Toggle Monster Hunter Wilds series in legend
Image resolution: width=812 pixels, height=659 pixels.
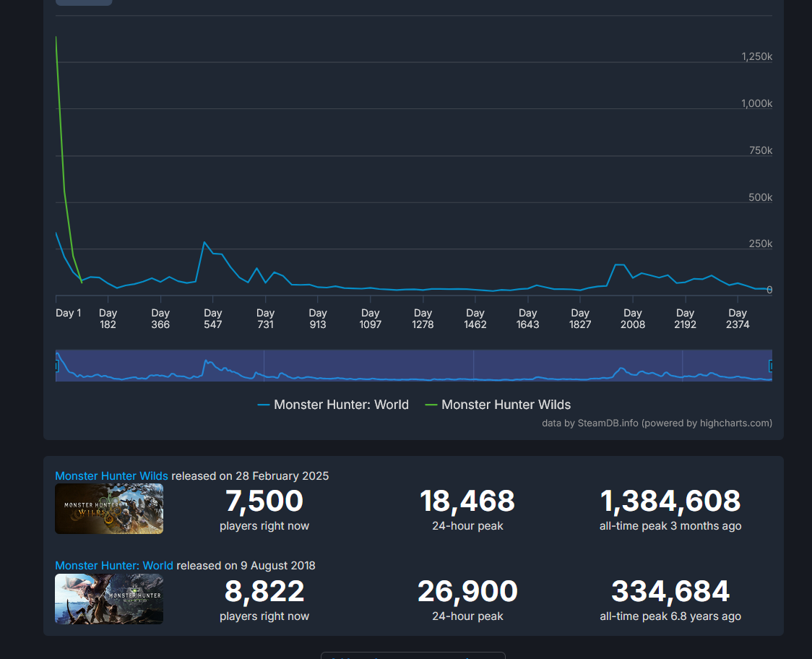(x=498, y=405)
